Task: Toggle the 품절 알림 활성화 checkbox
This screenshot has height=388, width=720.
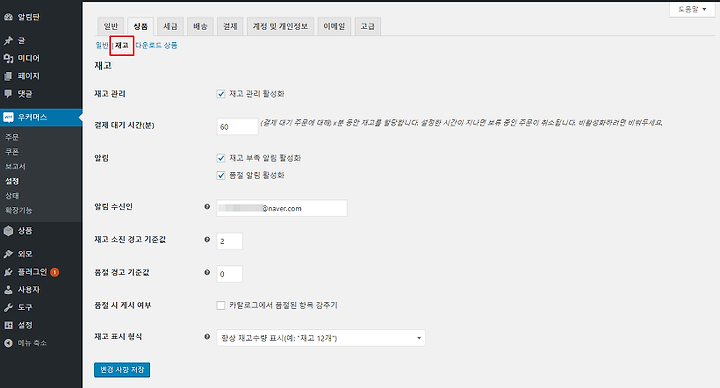Action: 221,175
